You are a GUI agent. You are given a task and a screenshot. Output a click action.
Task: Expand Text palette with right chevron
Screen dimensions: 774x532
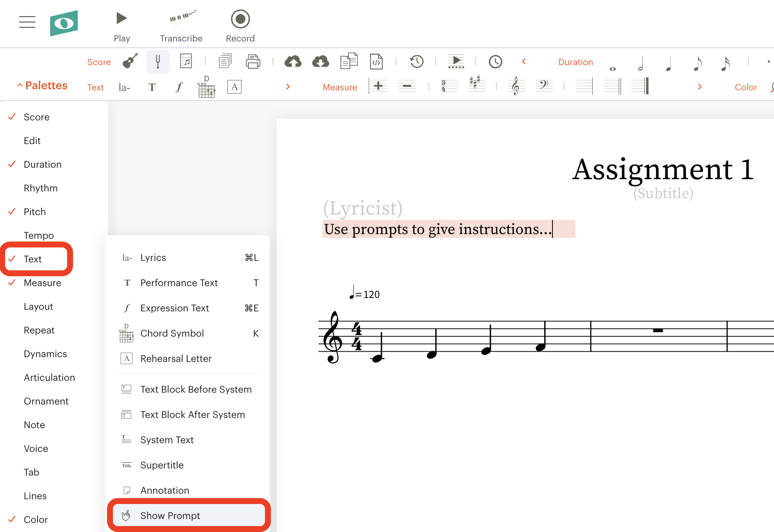pos(288,87)
